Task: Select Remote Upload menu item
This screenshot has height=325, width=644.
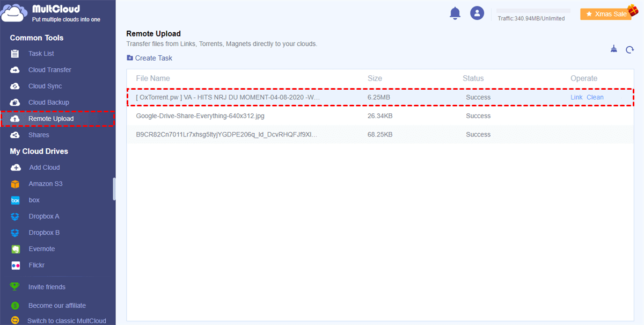Action: click(51, 119)
